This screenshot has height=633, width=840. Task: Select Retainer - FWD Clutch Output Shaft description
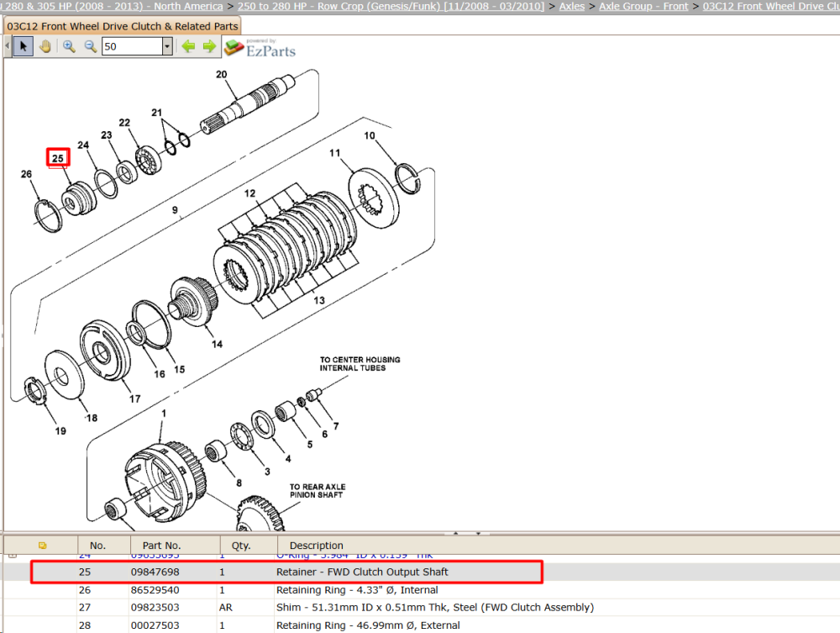click(362, 572)
